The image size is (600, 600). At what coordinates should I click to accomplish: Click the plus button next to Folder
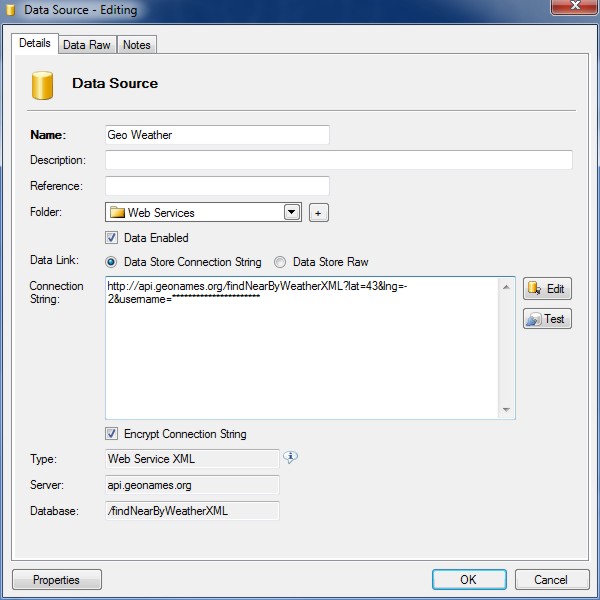(x=318, y=212)
